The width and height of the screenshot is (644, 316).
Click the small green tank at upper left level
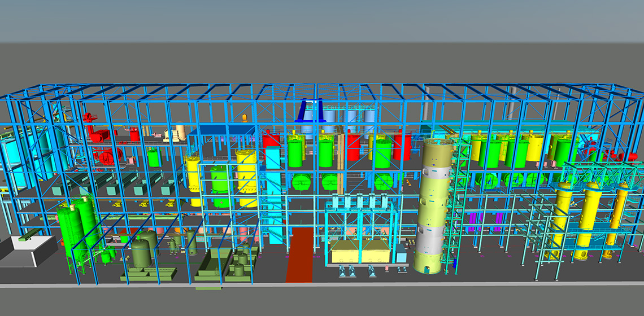tap(153, 157)
